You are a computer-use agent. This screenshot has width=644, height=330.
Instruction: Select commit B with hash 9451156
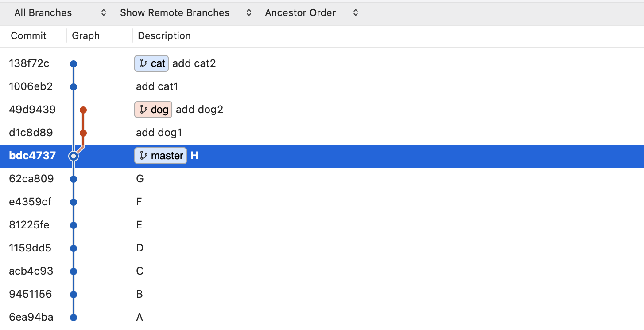click(322, 294)
